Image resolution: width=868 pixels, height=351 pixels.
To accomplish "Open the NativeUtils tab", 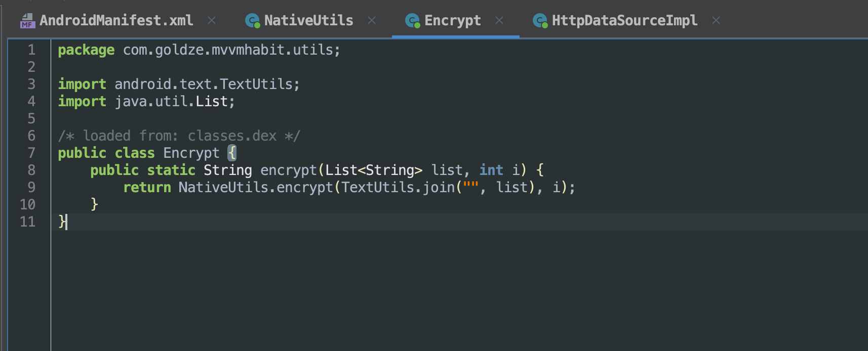I will tap(308, 21).
